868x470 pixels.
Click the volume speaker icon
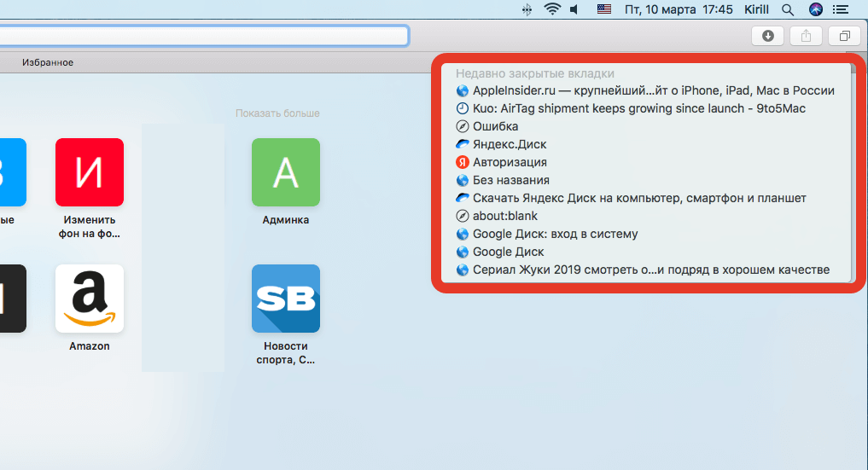point(574,9)
